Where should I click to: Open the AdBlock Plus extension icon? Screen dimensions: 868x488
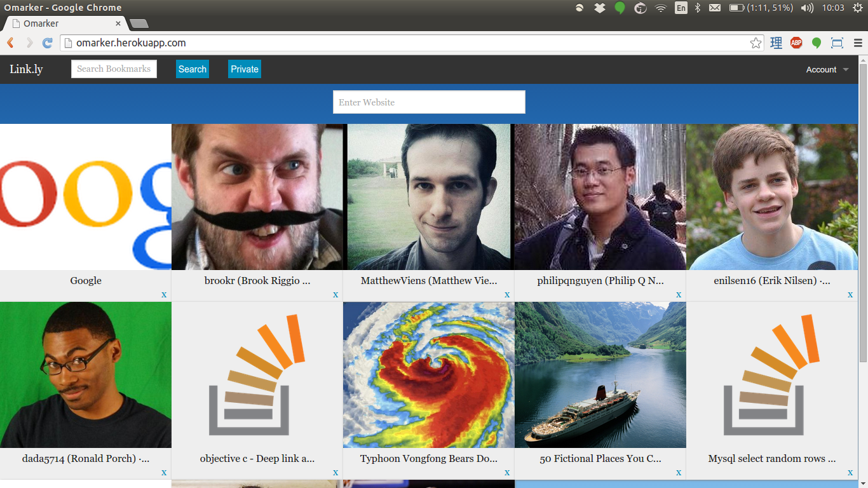coord(796,43)
